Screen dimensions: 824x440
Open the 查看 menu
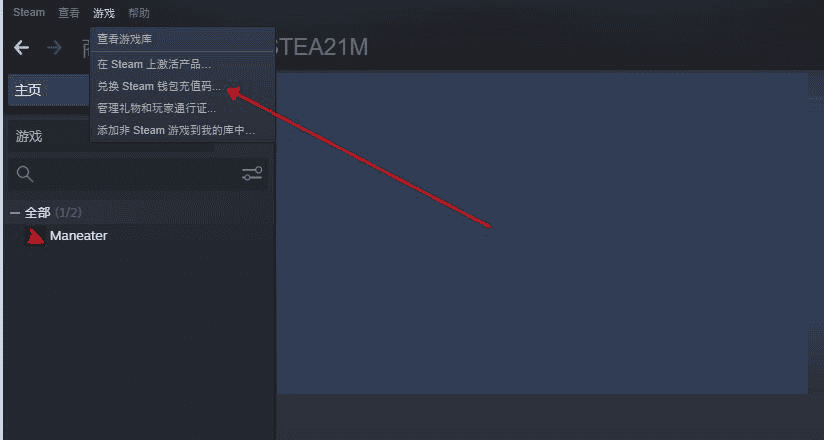click(69, 13)
